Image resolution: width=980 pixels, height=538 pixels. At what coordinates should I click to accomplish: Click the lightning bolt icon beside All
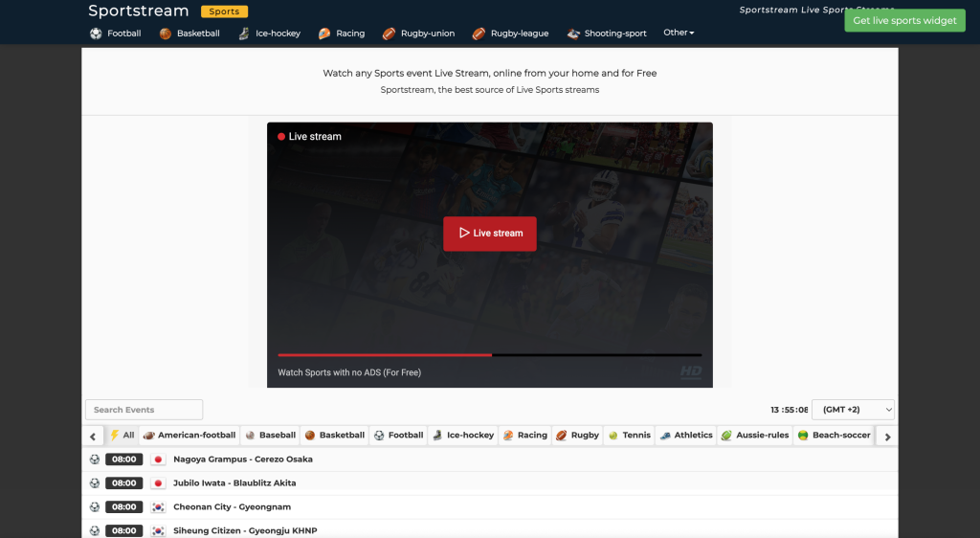coord(115,435)
